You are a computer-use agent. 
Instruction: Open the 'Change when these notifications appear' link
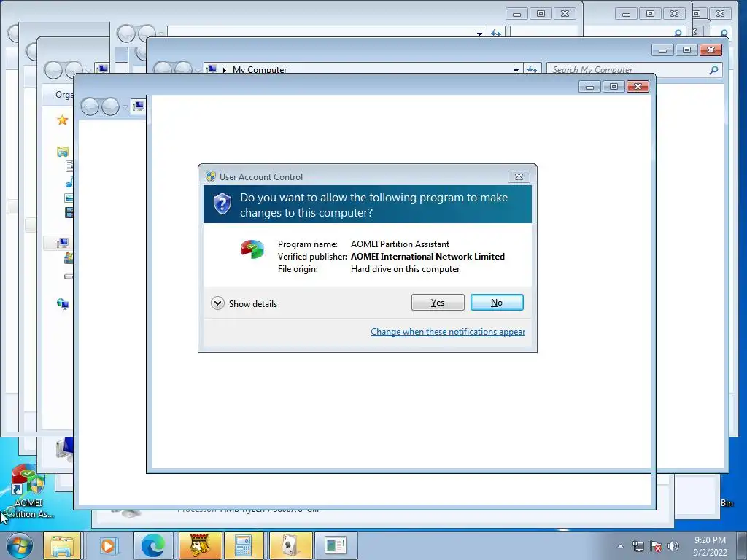(448, 332)
